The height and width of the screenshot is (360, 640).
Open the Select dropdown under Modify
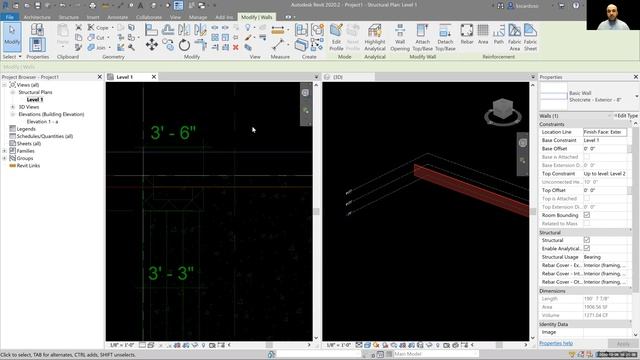12,57
